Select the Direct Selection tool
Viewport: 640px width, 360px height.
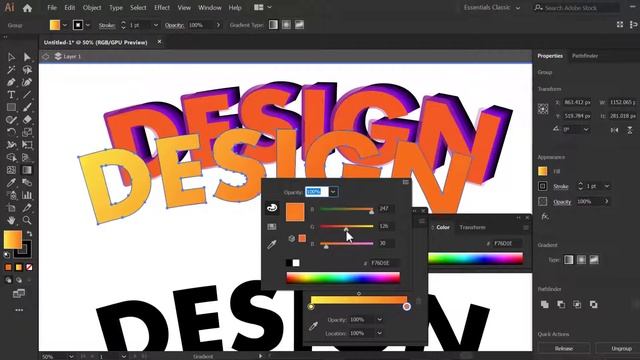pyautogui.click(x=27, y=57)
